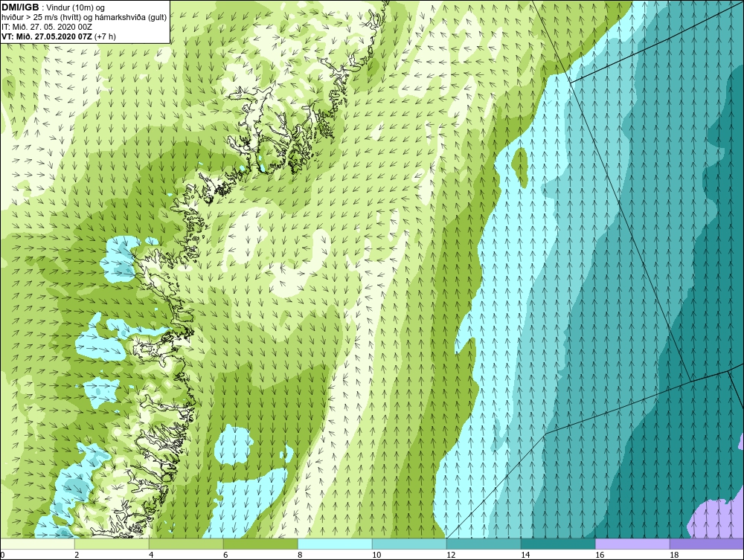
Task: Click the '0' label on wind scale
Action: [x=2, y=555]
